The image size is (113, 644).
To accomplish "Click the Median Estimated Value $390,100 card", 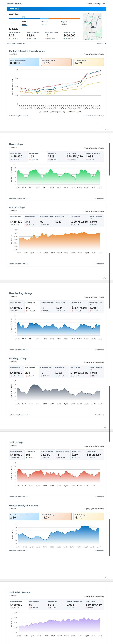I will pos(24,62).
